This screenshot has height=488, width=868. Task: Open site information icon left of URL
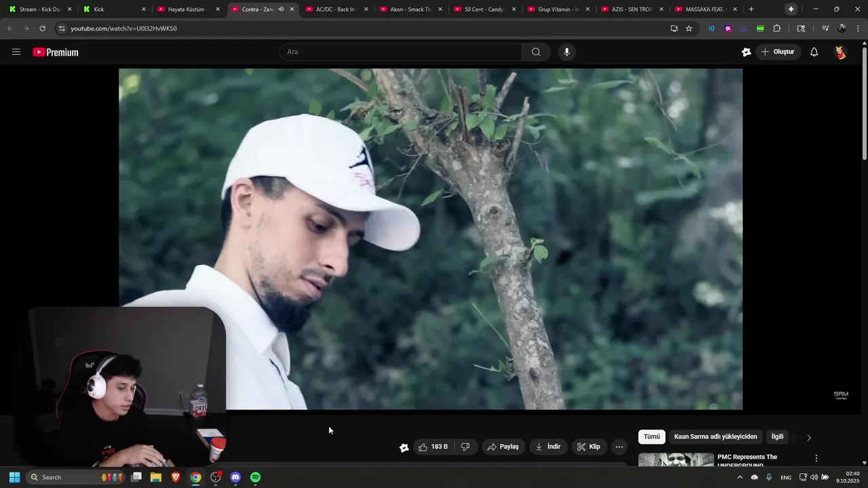tap(62, 28)
